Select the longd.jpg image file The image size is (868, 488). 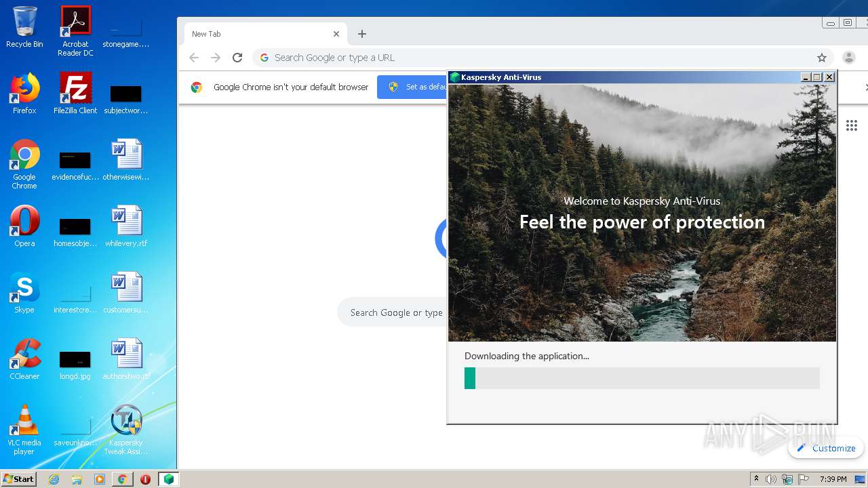[75, 365]
